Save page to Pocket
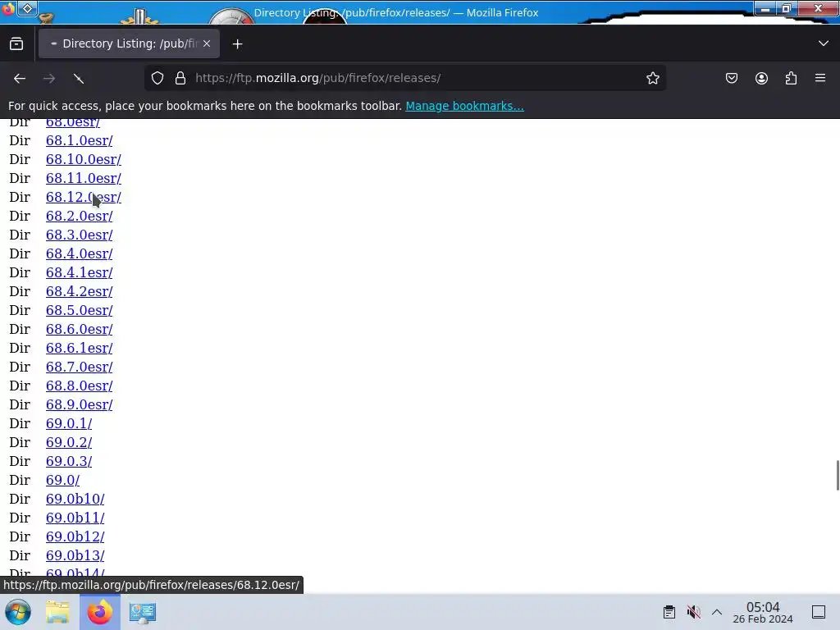Image resolution: width=840 pixels, height=630 pixels. 731,78
